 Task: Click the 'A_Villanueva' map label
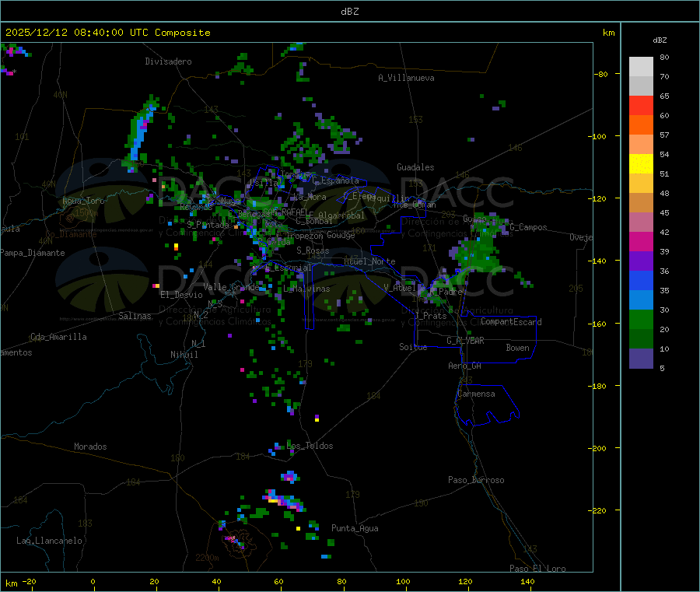tap(406, 78)
